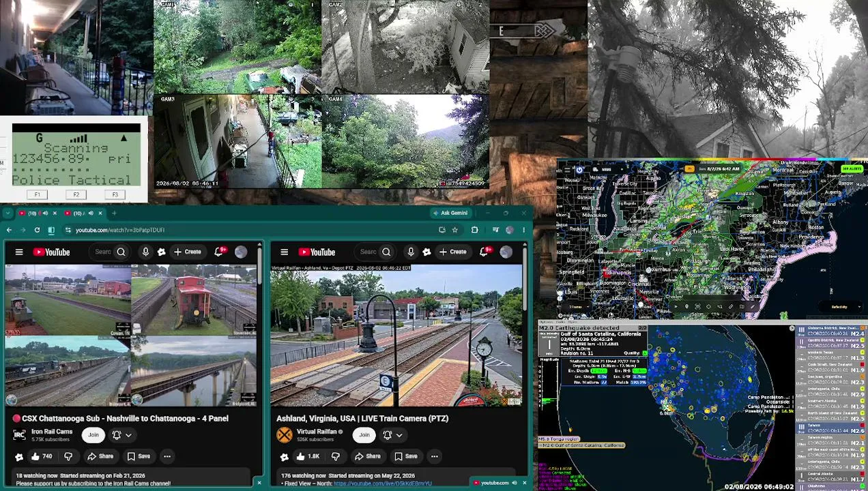Viewport: 868px width, 491px height.
Task: Go back in the browser
Action: pyautogui.click(x=9, y=230)
